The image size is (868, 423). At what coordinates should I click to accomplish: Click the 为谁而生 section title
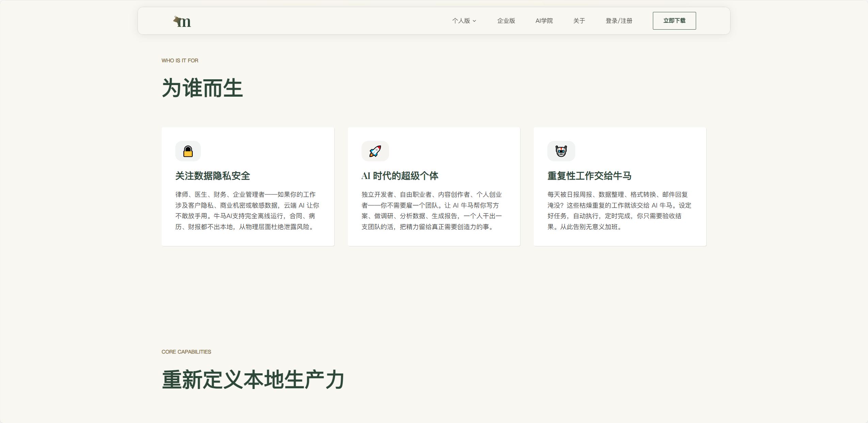202,88
